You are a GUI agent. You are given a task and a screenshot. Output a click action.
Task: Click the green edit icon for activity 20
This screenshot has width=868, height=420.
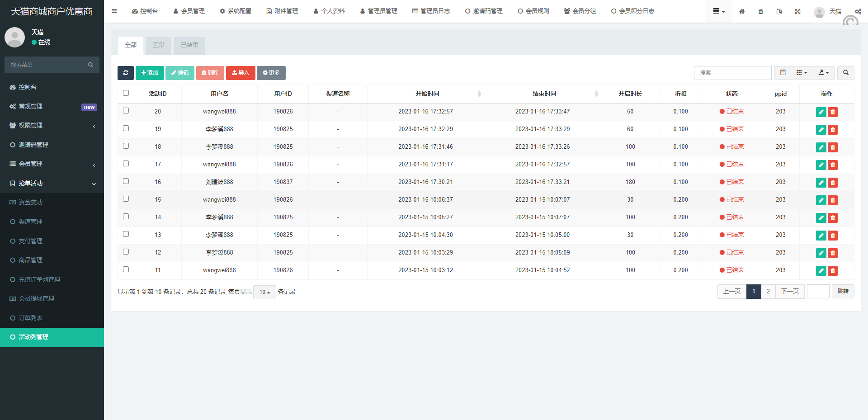coord(821,112)
